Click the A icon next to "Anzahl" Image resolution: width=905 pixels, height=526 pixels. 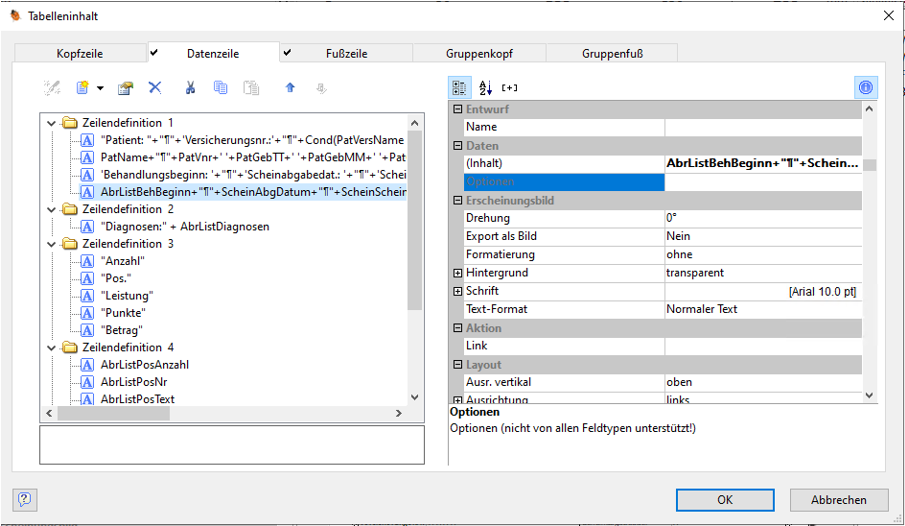tap(87, 261)
